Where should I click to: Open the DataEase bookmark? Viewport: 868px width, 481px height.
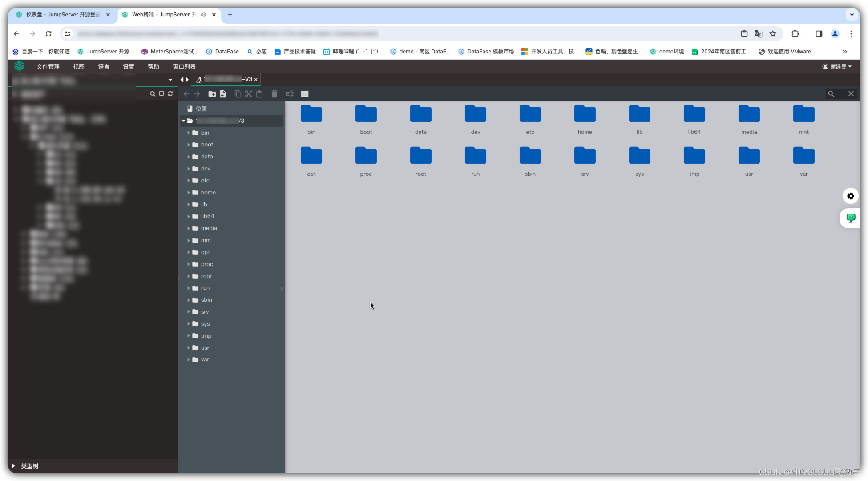click(222, 52)
